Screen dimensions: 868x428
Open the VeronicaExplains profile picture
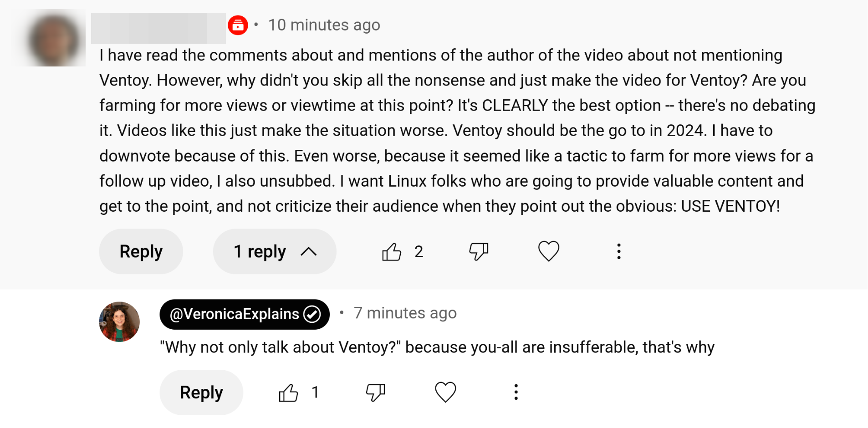119,322
